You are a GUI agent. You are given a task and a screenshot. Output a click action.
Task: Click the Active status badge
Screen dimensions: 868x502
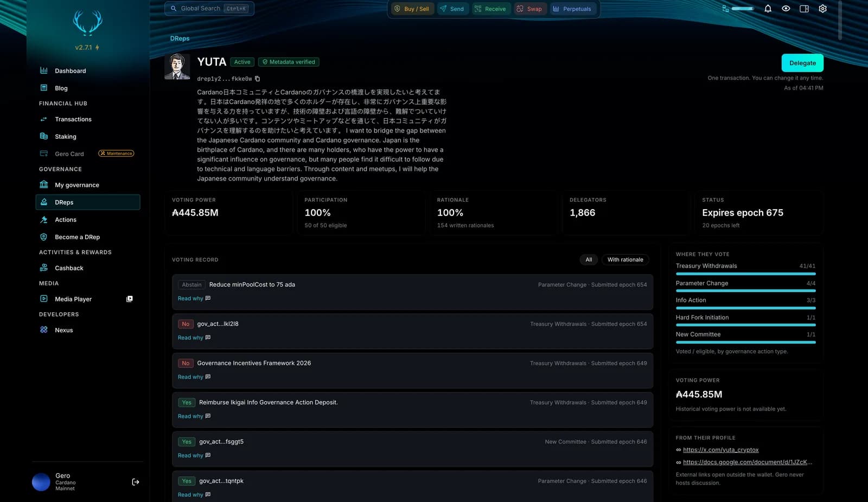point(242,62)
